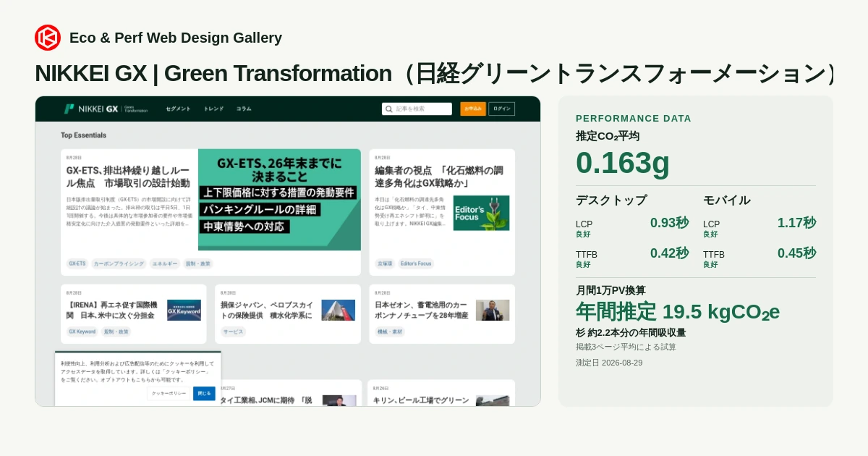The width and height of the screenshot is (868, 456).
Task: Open the 損保ジャパン、ペロブスカイト article
Action: coord(267,310)
